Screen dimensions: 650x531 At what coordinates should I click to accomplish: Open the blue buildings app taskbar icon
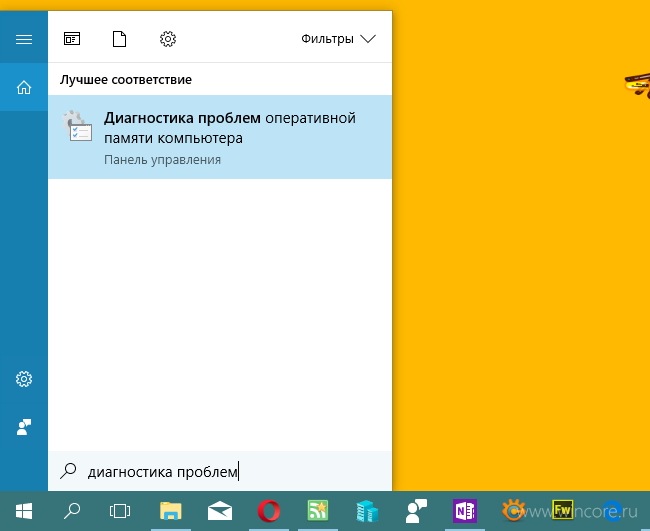click(367, 511)
